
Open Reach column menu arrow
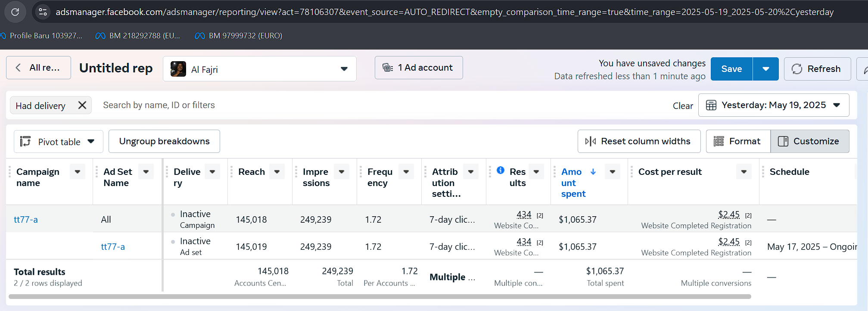coord(277,171)
